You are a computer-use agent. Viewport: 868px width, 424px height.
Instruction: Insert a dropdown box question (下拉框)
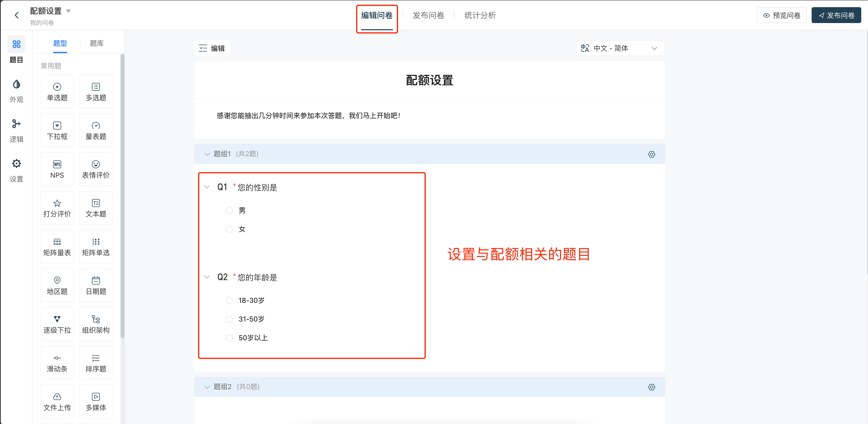(57, 131)
